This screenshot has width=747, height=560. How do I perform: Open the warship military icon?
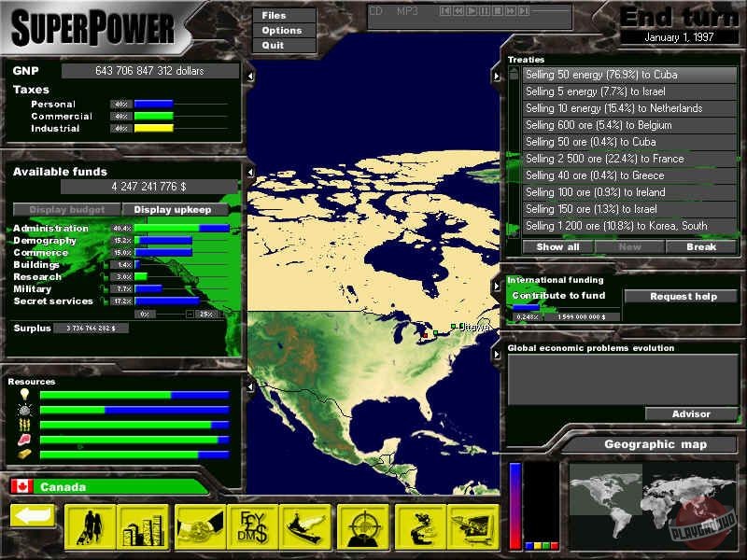click(306, 527)
